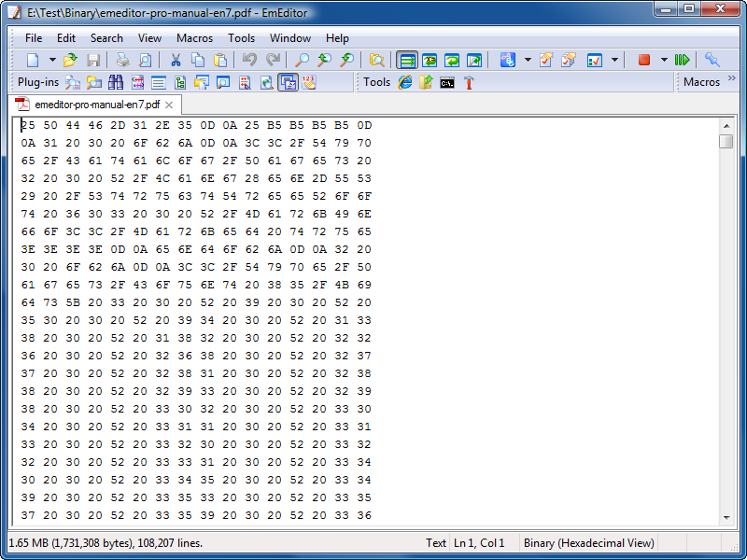Expand the configuration selector dropdown arrow
The image size is (747, 560).
point(528,60)
